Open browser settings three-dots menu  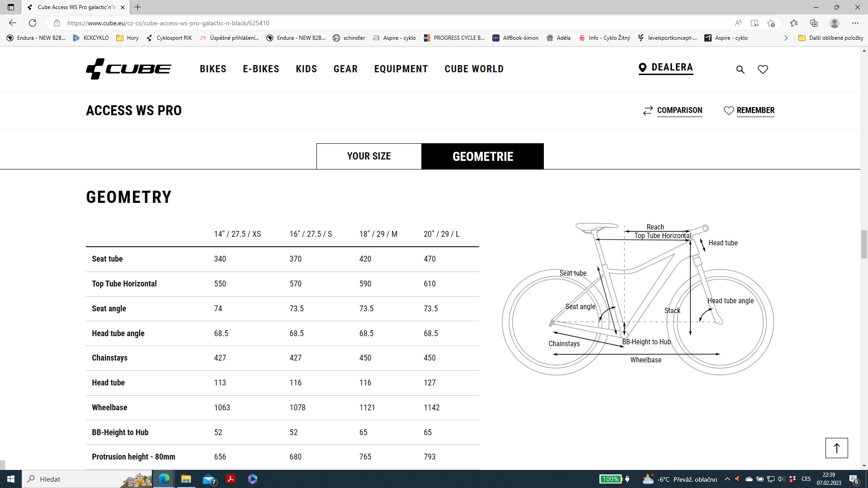tap(855, 23)
